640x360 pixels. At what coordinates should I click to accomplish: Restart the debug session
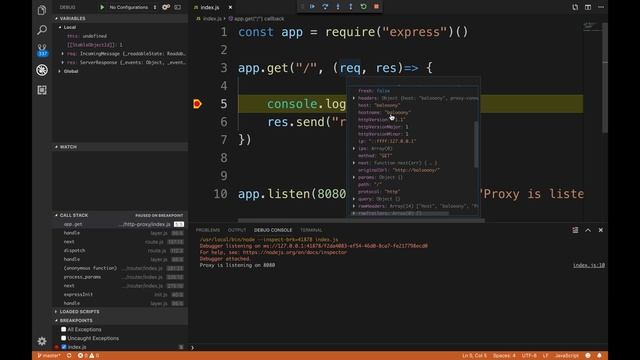pyautogui.click(x=363, y=7)
